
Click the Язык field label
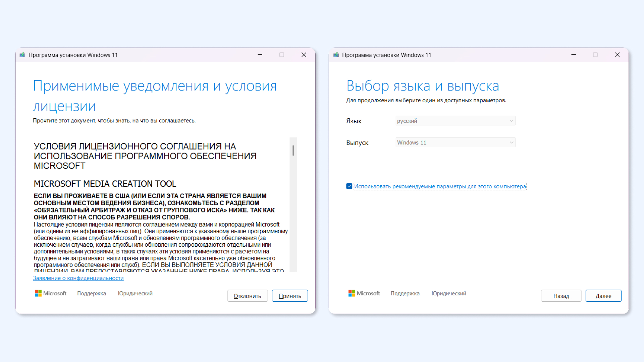[354, 121]
